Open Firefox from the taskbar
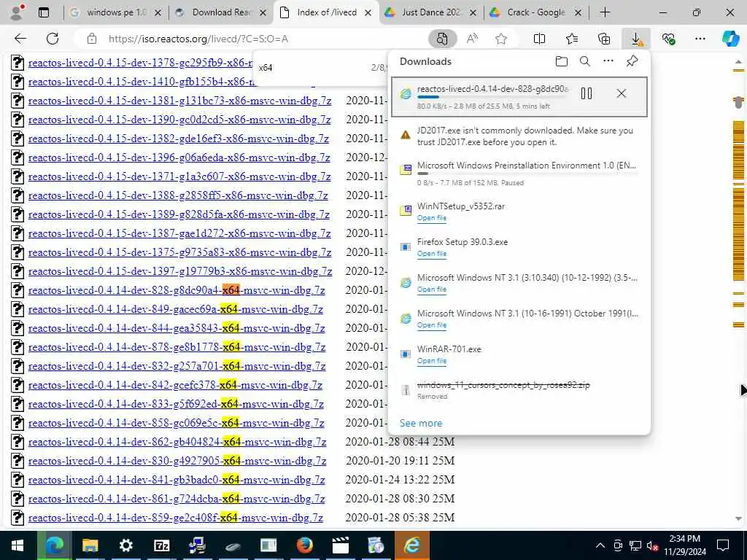 point(304,545)
